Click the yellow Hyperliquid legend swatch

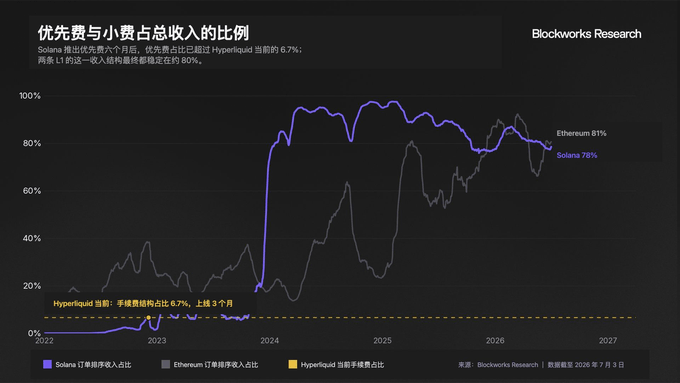click(293, 364)
